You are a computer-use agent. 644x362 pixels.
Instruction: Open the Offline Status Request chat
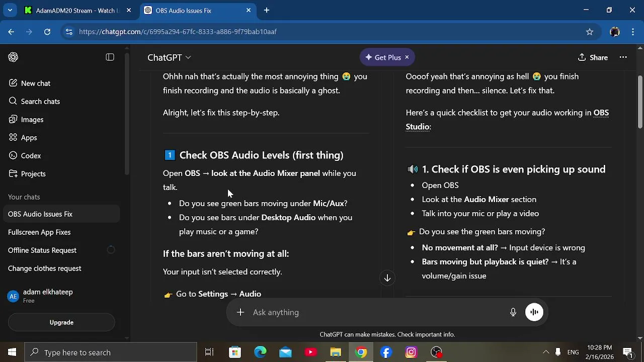(x=61, y=250)
